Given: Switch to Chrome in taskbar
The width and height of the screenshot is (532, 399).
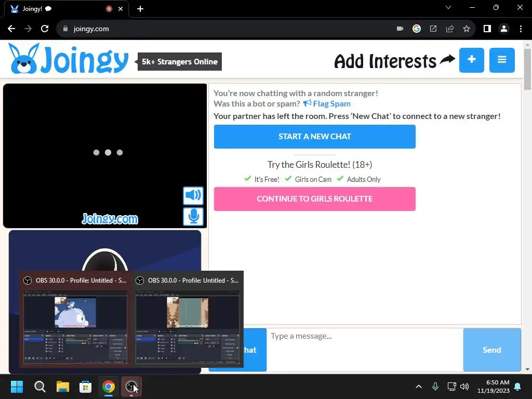Looking at the screenshot, I should point(109,387).
